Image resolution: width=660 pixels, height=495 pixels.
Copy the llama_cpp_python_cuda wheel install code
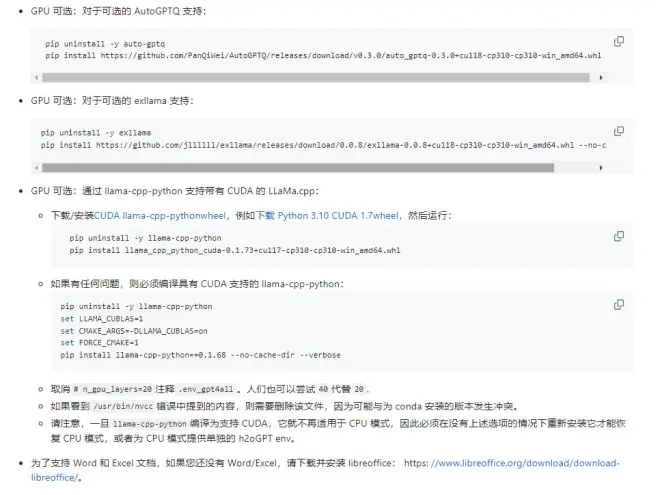[x=619, y=237]
